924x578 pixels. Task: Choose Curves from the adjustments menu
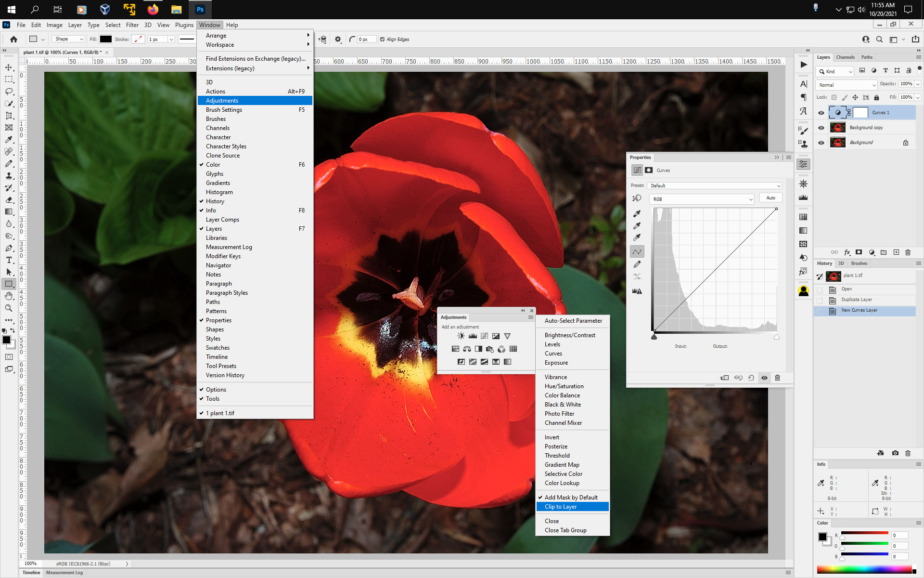tap(553, 353)
